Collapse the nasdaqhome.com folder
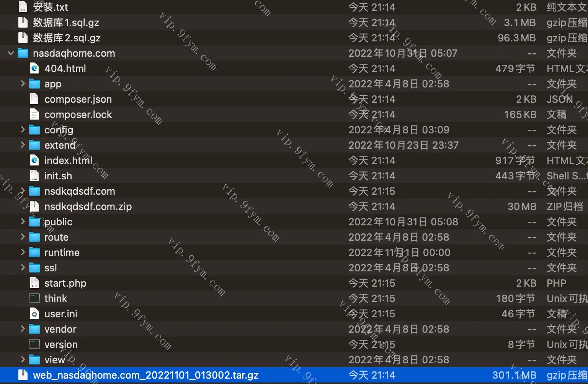The height and width of the screenshot is (384, 588). point(11,53)
